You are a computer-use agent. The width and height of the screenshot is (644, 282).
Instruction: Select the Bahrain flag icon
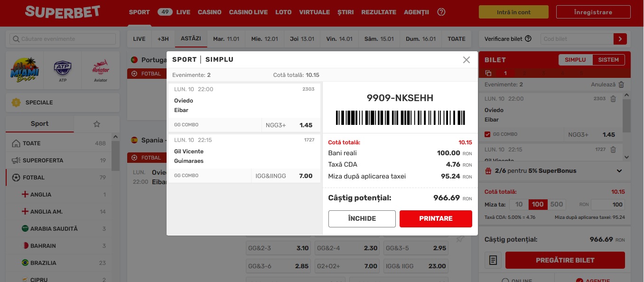[x=25, y=246]
